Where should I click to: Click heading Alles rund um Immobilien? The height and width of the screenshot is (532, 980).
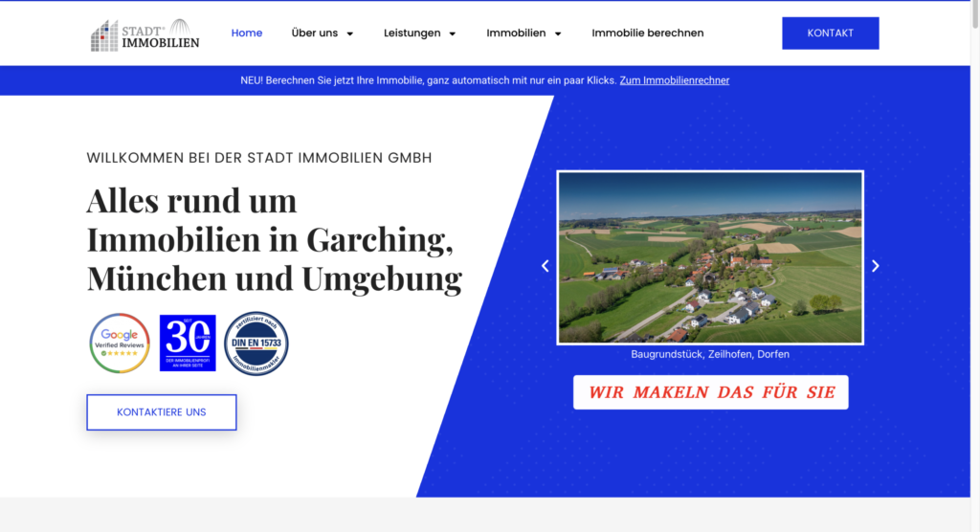click(275, 239)
